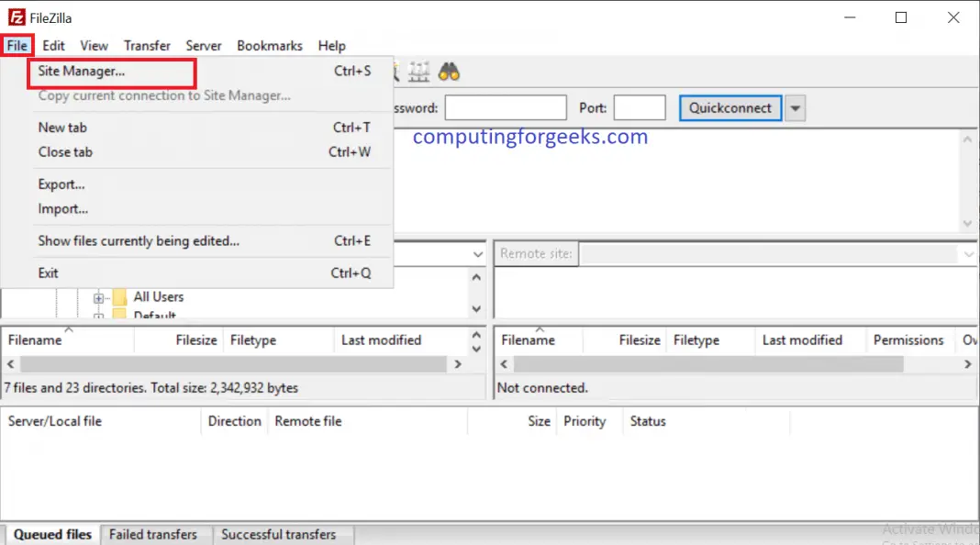The width and height of the screenshot is (980, 545).
Task: Expand the All Users tree node
Action: (x=98, y=296)
